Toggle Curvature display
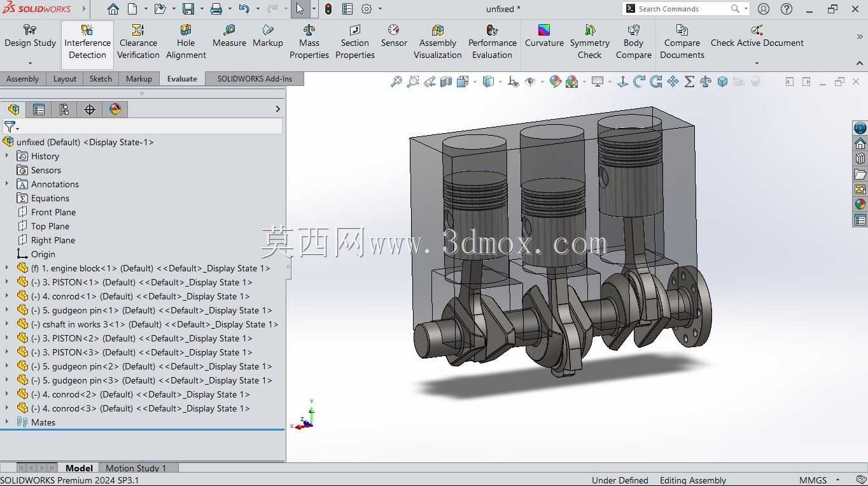 pyautogui.click(x=544, y=36)
